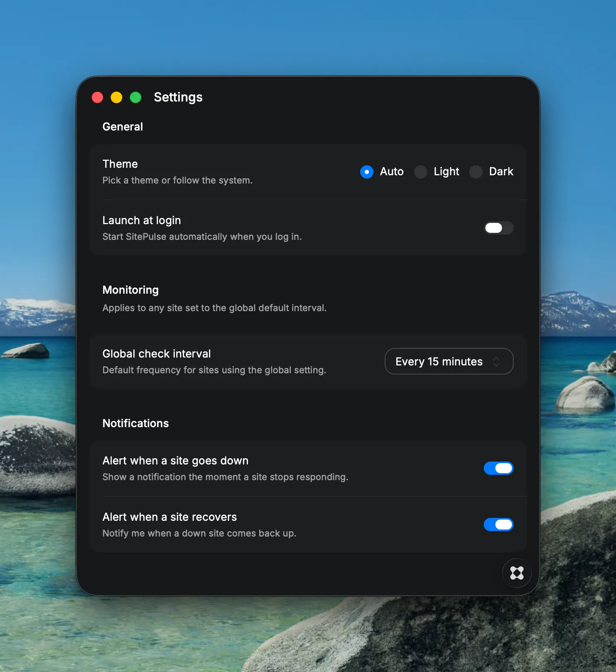Click the General section heading
The height and width of the screenshot is (672, 616).
tap(123, 127)
